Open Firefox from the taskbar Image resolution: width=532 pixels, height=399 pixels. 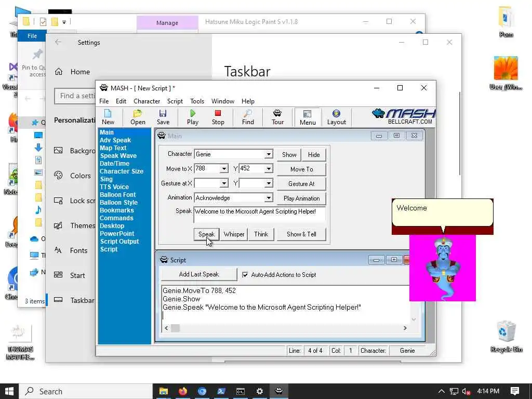[182, 391]
